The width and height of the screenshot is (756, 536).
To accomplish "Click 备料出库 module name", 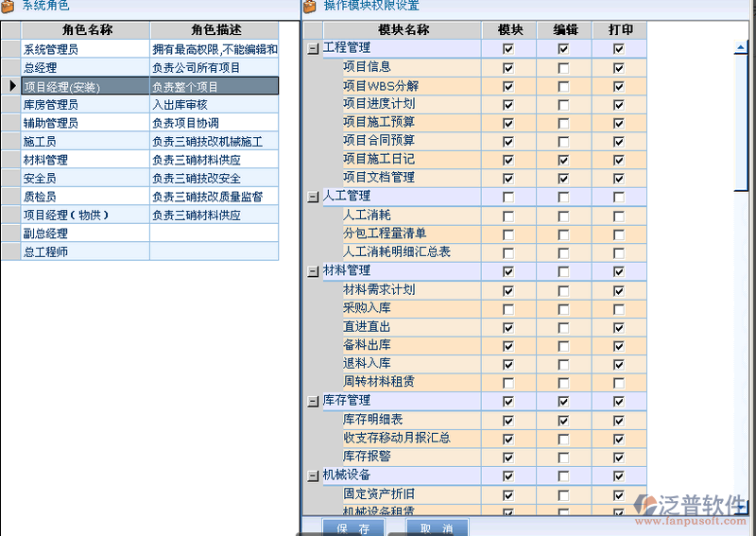I will pyautogui.click(x=367, y=345).
